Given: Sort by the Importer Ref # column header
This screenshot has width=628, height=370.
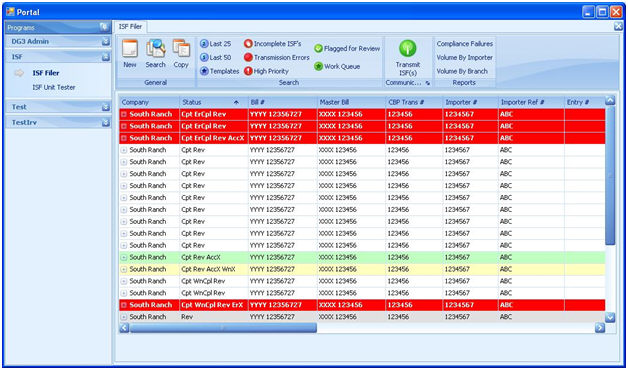Looking at the screenshot, I should [x=531, y=103].
